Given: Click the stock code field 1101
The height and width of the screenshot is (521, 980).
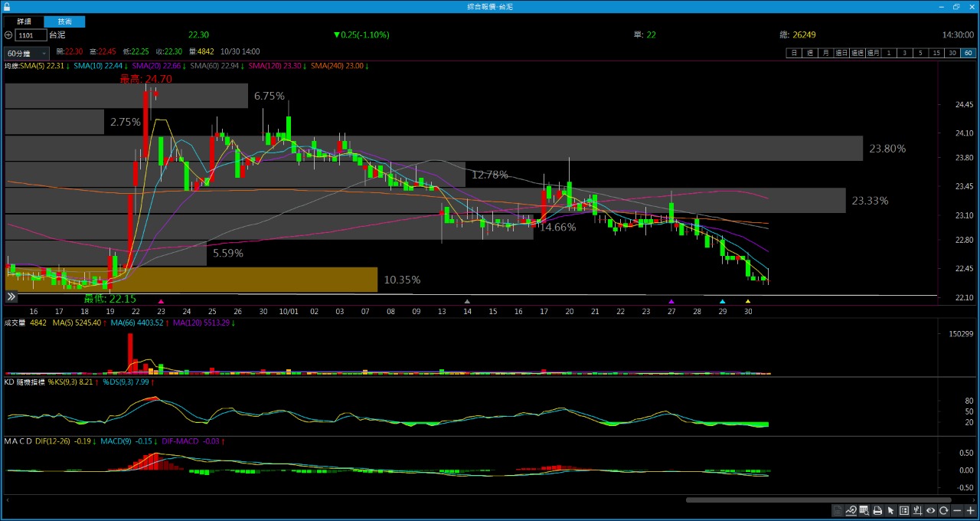Looking at the screenshot, I should point(31,35).
